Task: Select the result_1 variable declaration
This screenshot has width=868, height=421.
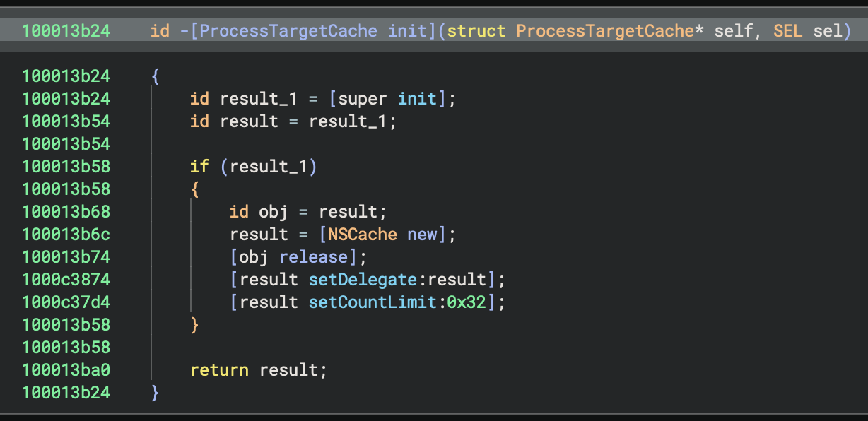Action: [x=249, y=99]
